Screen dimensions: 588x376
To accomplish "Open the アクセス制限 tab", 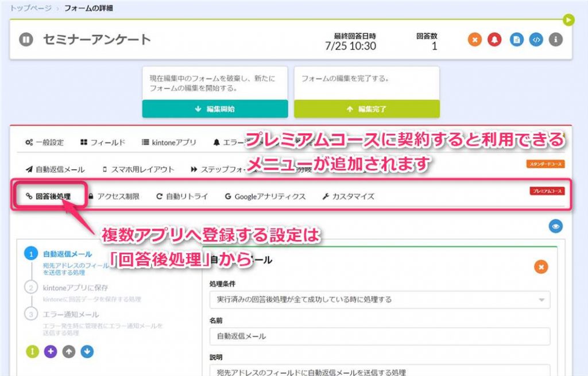I will pyautogui.click(x=121, y=195).
